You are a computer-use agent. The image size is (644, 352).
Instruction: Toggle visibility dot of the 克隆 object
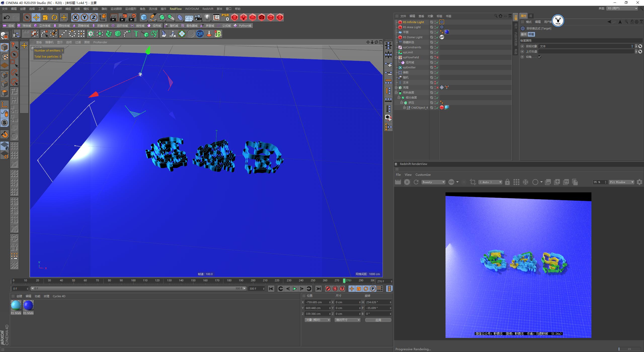(435, 86)
